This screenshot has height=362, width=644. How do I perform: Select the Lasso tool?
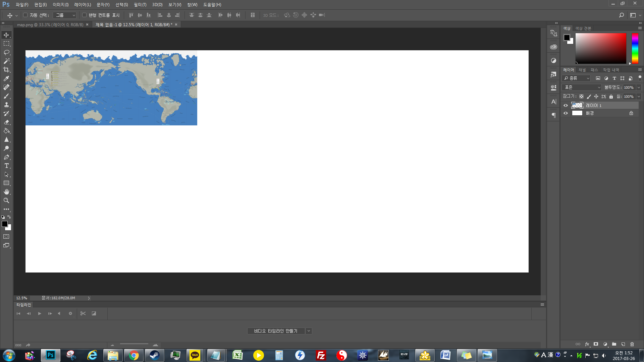[6, 52]
